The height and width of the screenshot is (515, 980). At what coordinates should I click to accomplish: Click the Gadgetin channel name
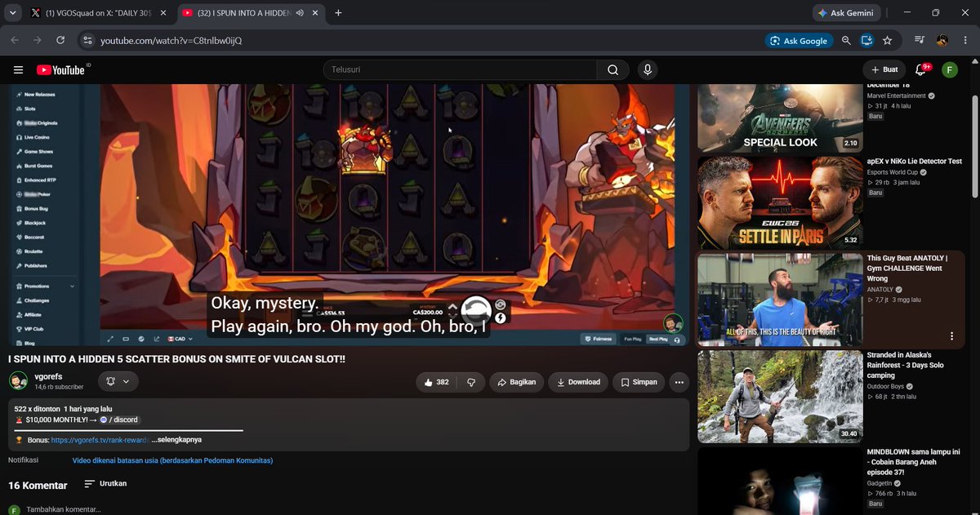[x=880, y=483]
